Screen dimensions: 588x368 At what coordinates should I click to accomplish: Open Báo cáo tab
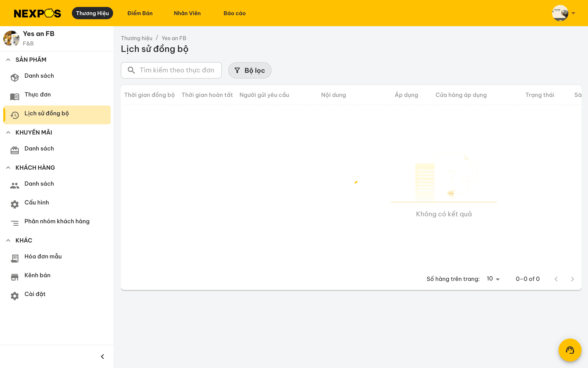pos(234,13)
